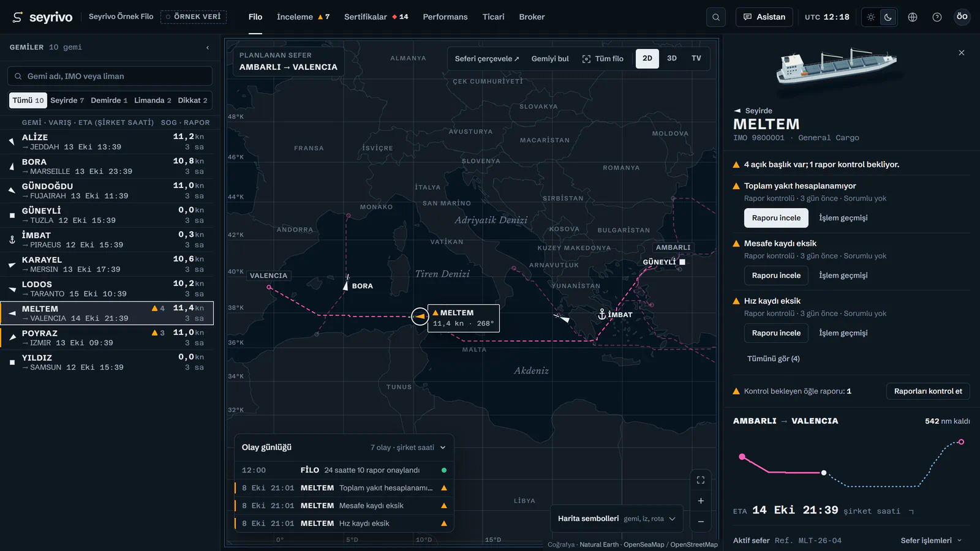This screenshot has height=551, width=980.
Task: Open the help question mark icon
Action: (x=937, y=17)
